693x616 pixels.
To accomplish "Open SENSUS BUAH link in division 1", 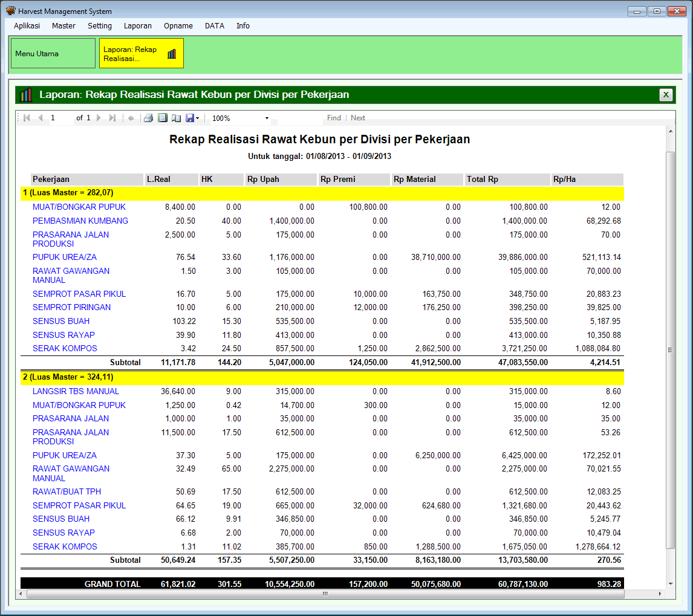I will [61, 321].
